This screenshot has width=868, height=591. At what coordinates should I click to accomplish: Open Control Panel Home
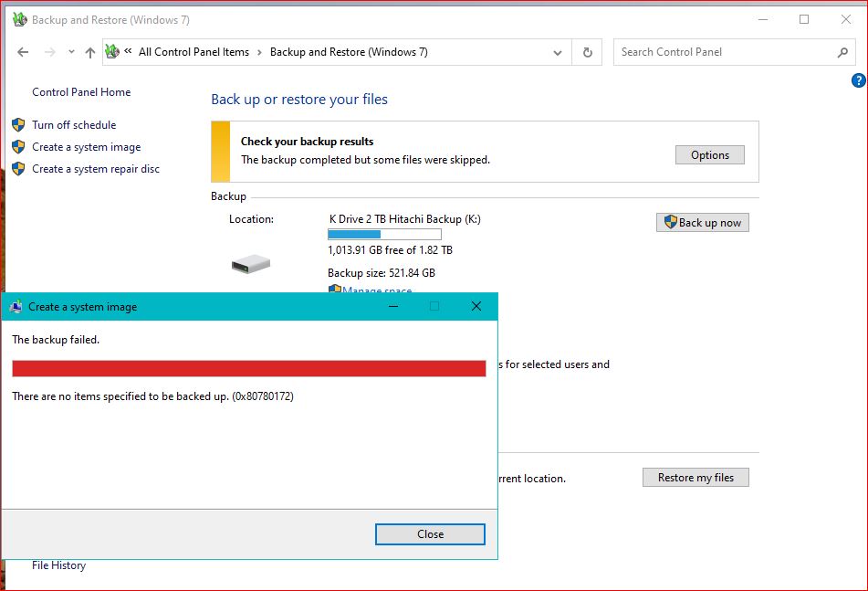pyautogui.click(x=81, y=92)
